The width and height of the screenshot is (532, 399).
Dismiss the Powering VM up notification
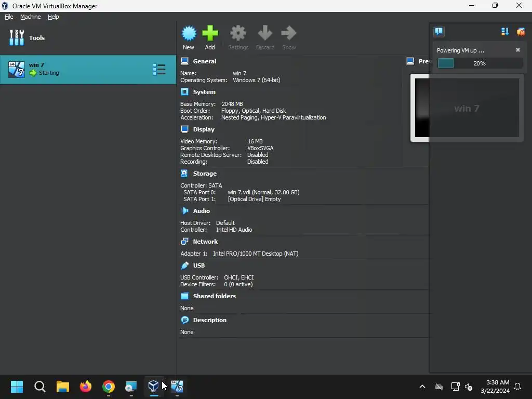pos(518,50)
